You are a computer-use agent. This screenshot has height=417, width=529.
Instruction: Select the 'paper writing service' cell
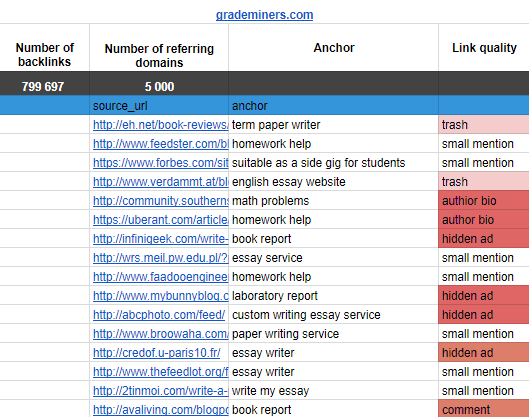[334, 334]
